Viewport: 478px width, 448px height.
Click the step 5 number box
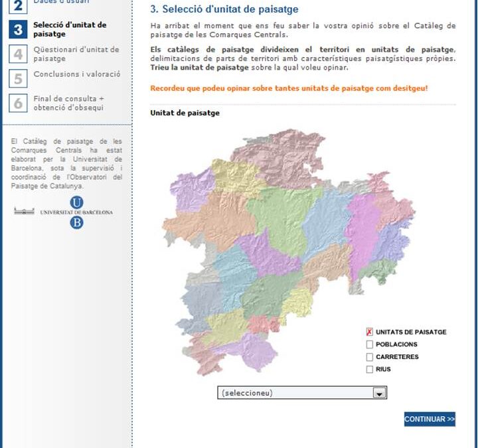coord(18,78)
